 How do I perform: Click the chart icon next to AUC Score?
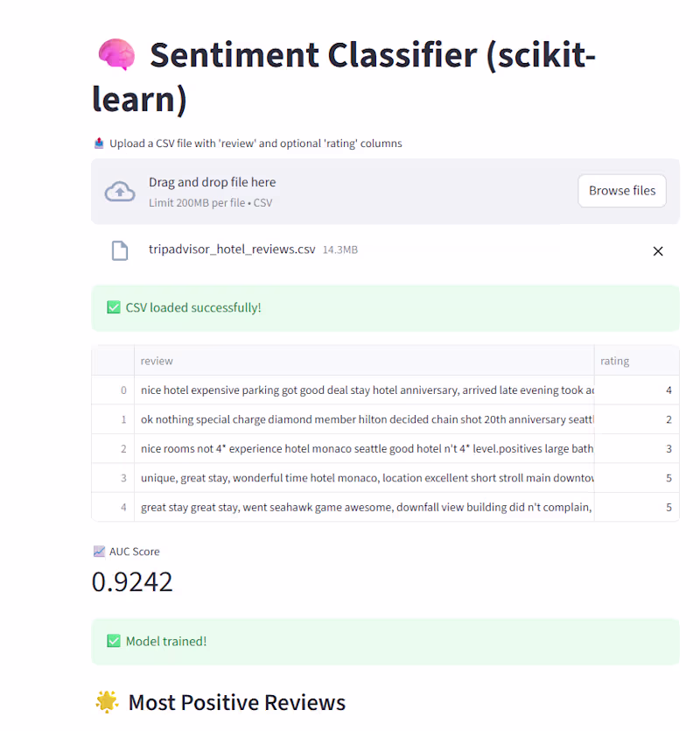(99, 552)
